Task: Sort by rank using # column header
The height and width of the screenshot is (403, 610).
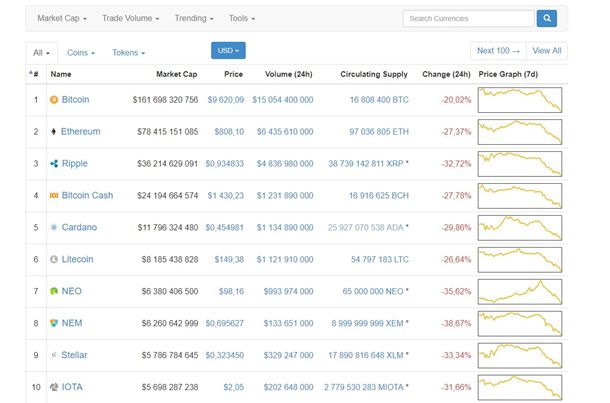Action: click(x=34, y=74)
